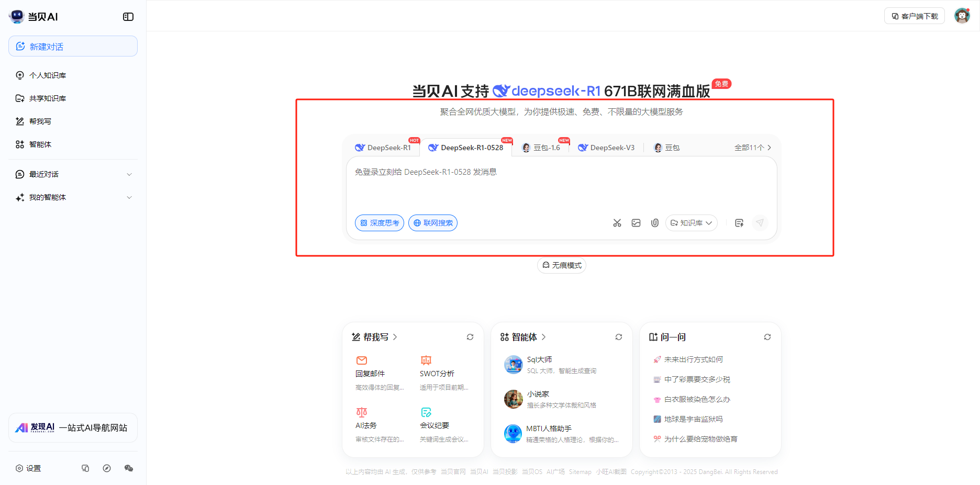Collapse the sidebar with the panel icon
980x485 pixels.
click(128, 17)
